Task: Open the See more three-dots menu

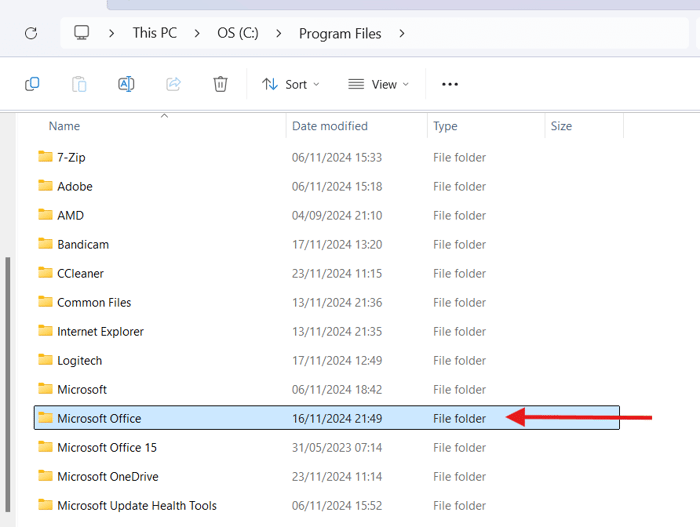Action: [x=450, y=84]
